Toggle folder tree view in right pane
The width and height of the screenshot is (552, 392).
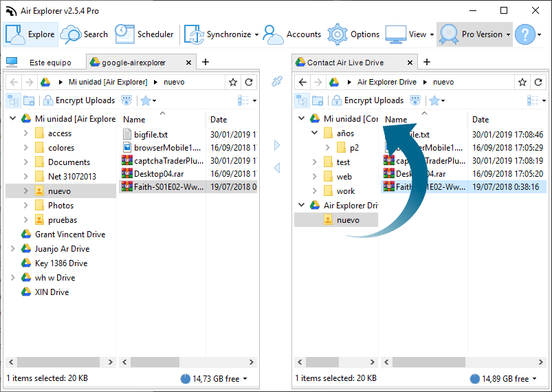(x=302, y=100)
